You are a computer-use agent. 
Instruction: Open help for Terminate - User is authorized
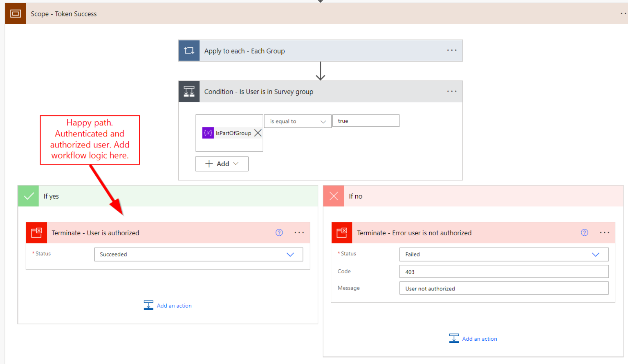coord(279,232)
